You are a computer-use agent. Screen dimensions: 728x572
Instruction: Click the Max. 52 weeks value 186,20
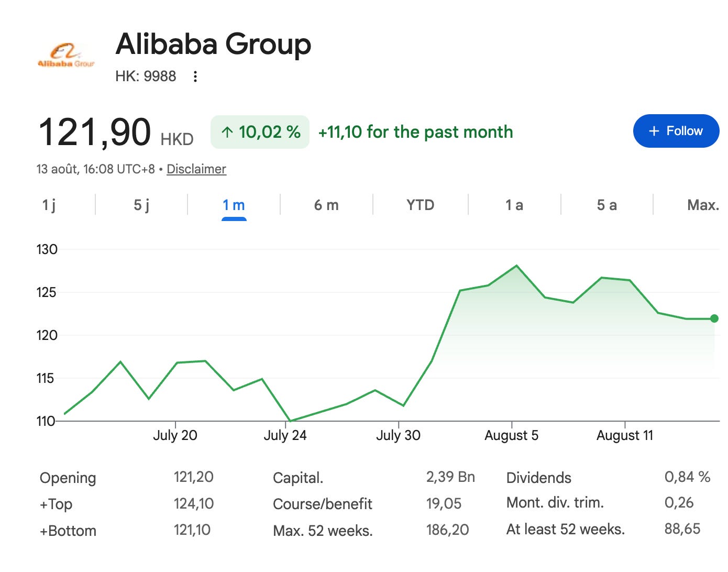[447, 530]
